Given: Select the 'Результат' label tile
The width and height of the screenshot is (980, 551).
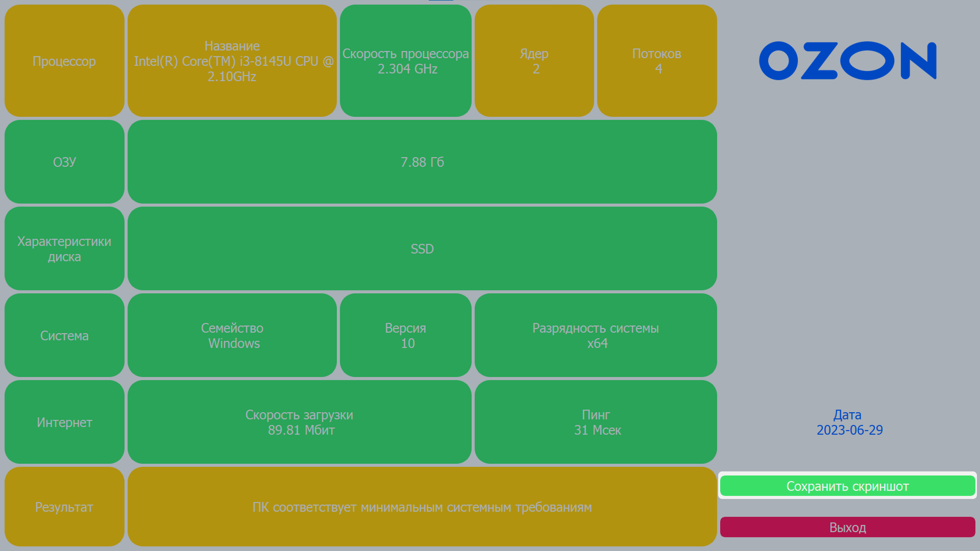Looking at the screenshot, I should click(64, 507).
